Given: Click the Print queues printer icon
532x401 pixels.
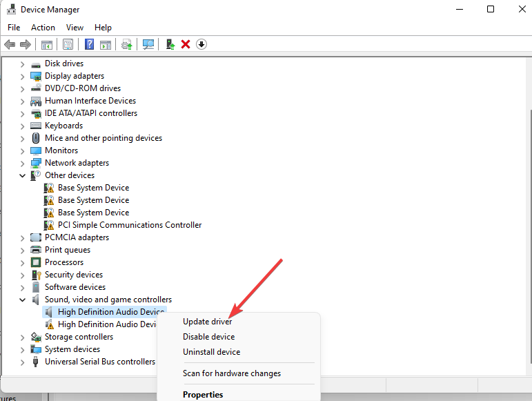Looking at the screenshot, I should pos(36,250).
